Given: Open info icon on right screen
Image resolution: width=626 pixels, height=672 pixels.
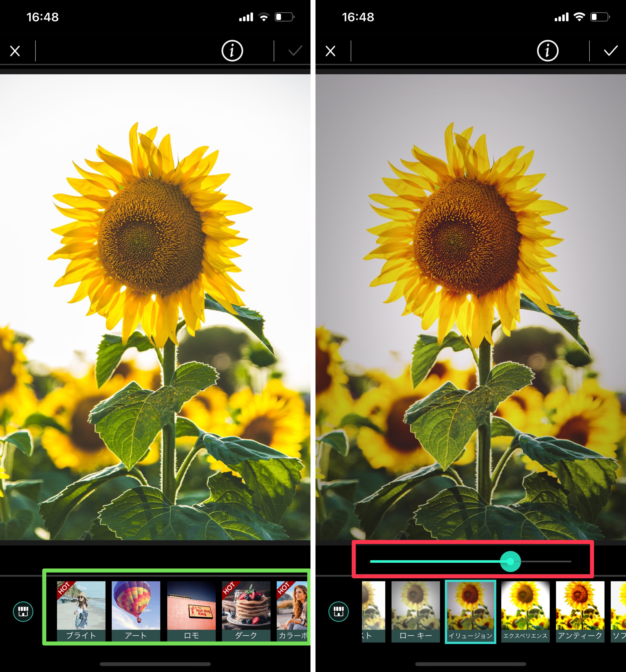Looking at the screenshot, I should (547, 51).
